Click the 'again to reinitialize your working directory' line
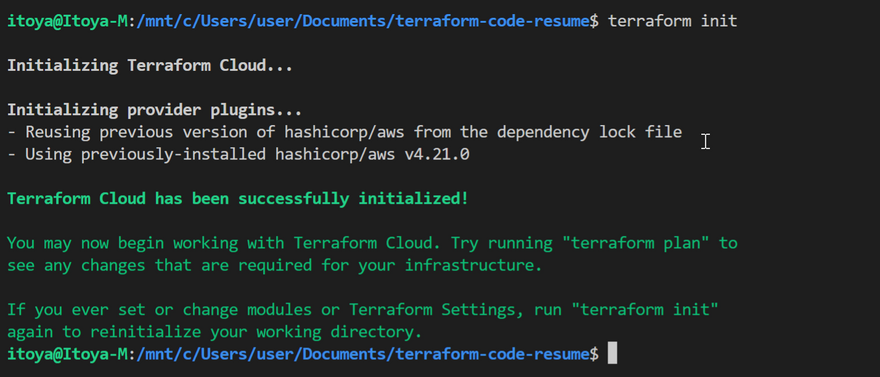The width and height of the screenshot is (880, 377). pyautogui.click(x=214, y=332)
